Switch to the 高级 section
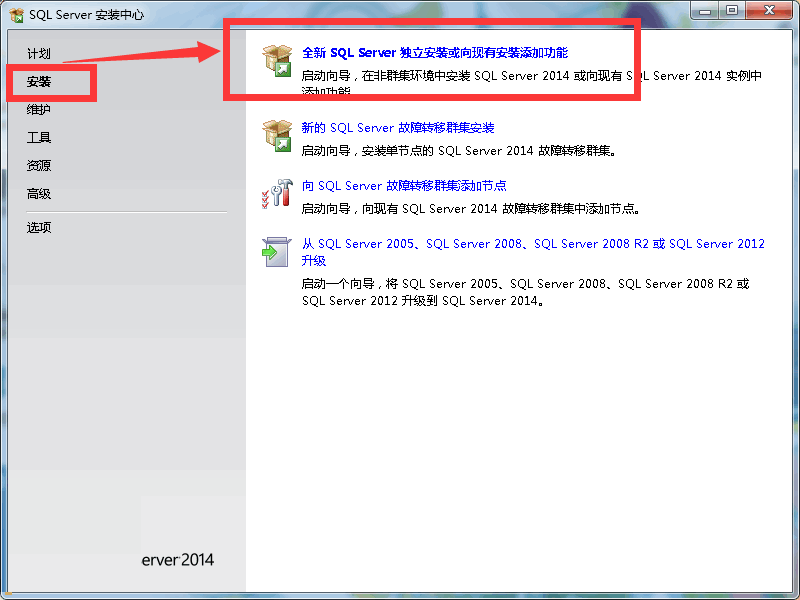Screen dimensions: 800x600 [x=38, y=193]
